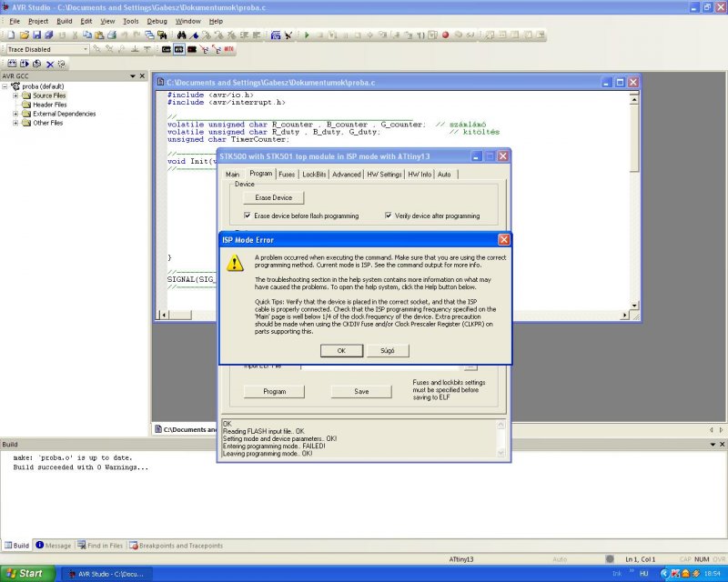Start debugging with green play icon
This screenshot has height=582, width=728.
pos(307,35)
